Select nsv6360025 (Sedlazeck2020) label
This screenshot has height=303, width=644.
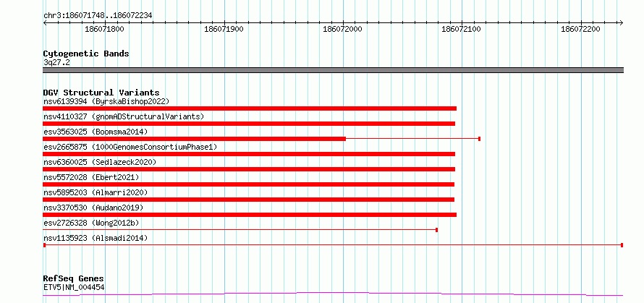pos(100,162)
